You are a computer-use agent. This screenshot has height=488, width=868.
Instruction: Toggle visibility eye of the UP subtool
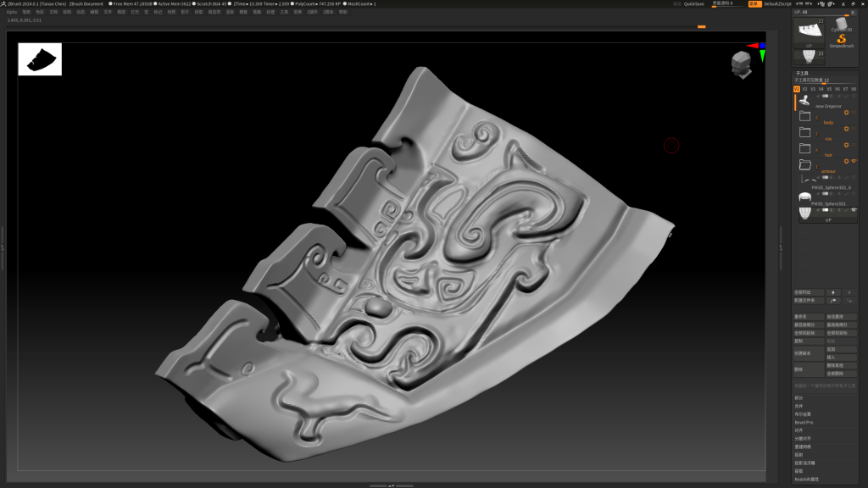(854, 210)
